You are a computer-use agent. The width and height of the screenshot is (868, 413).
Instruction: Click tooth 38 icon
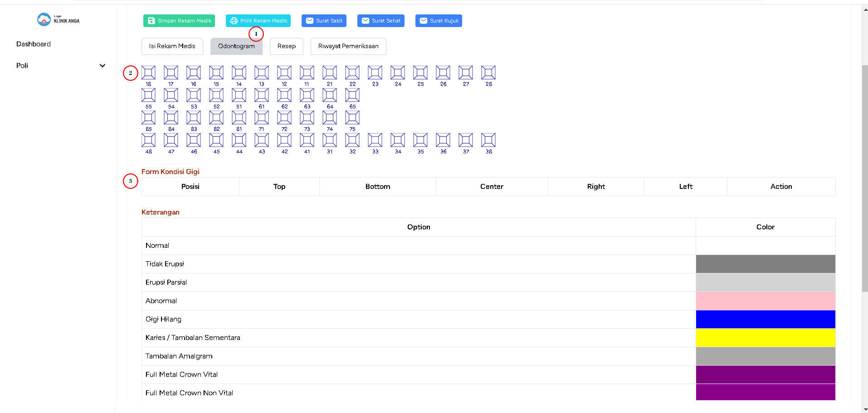[x=488, y=140]
